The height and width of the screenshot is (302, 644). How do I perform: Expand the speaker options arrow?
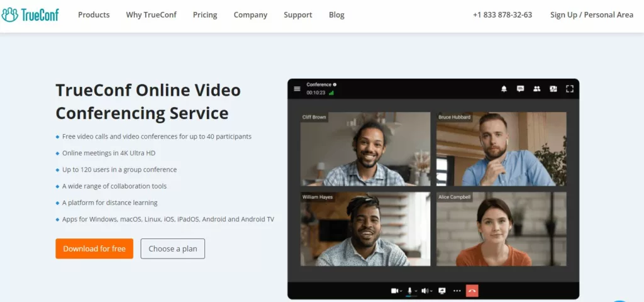(x=431, y=291)
